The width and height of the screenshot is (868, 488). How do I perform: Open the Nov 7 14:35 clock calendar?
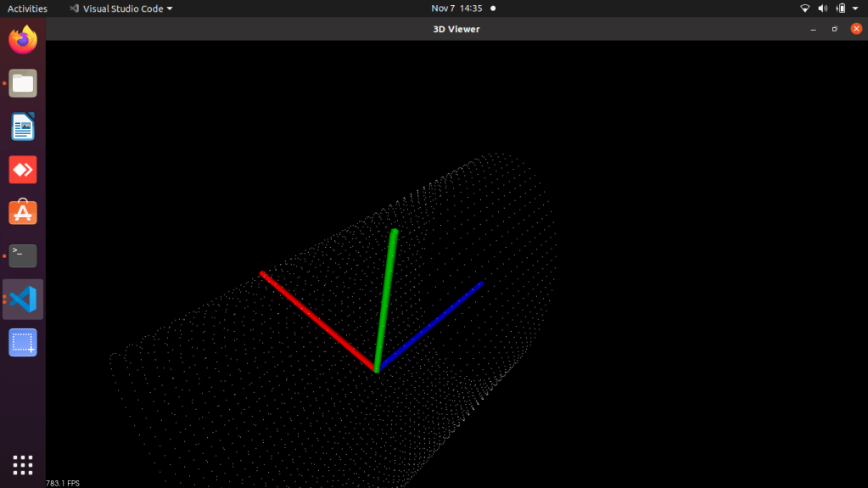click(456, 8)
